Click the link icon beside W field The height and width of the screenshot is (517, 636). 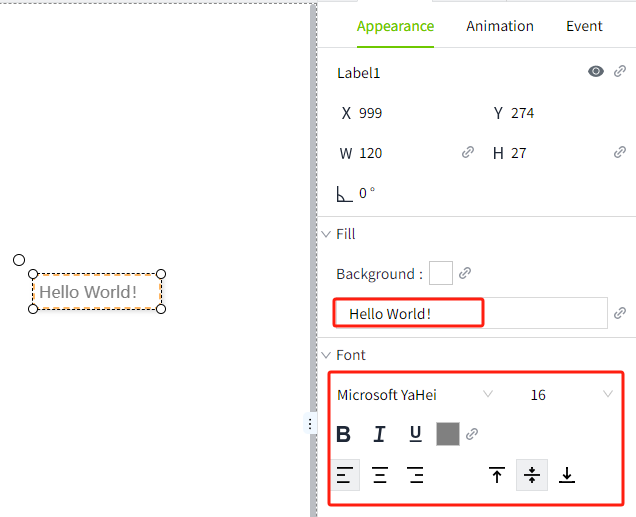pos(468,153)
